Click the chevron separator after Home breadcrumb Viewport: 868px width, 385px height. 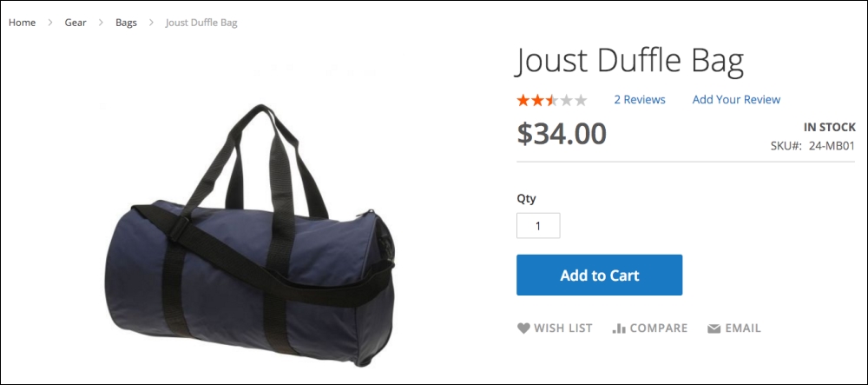[x=49, y=23]
